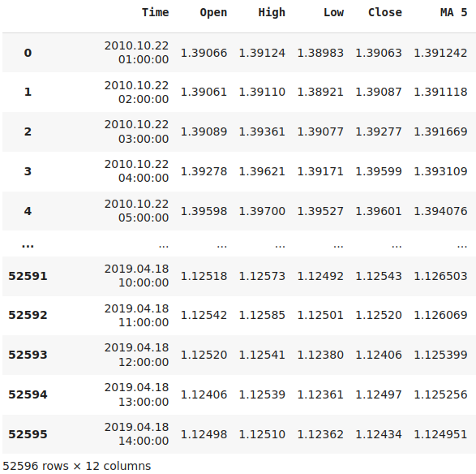Click High value 1.39361

[262, 131]
